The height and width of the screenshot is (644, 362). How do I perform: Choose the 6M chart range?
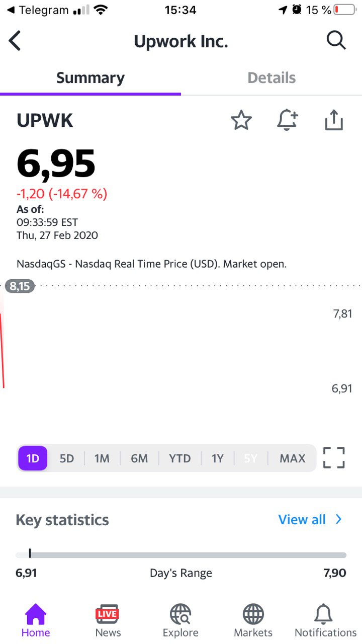(x=139, y=458)
